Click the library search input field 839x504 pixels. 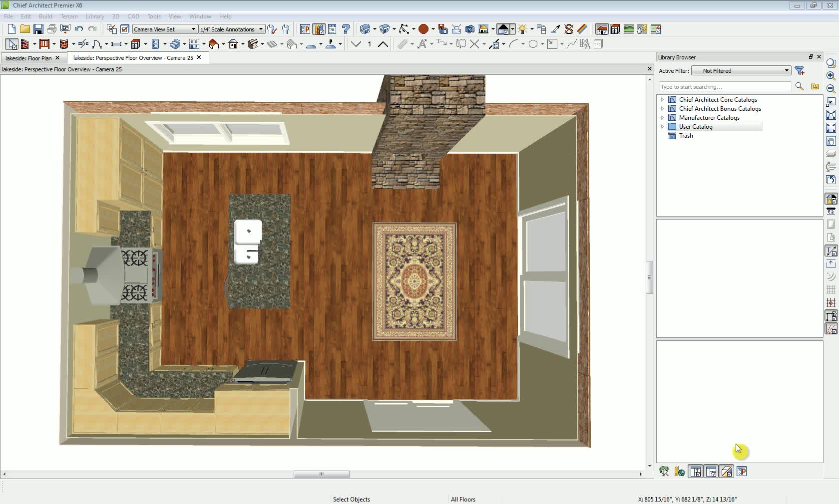point(724,87)
